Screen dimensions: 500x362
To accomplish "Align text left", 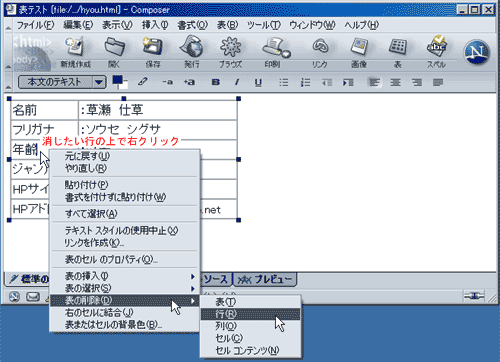I will click(374, 82).
